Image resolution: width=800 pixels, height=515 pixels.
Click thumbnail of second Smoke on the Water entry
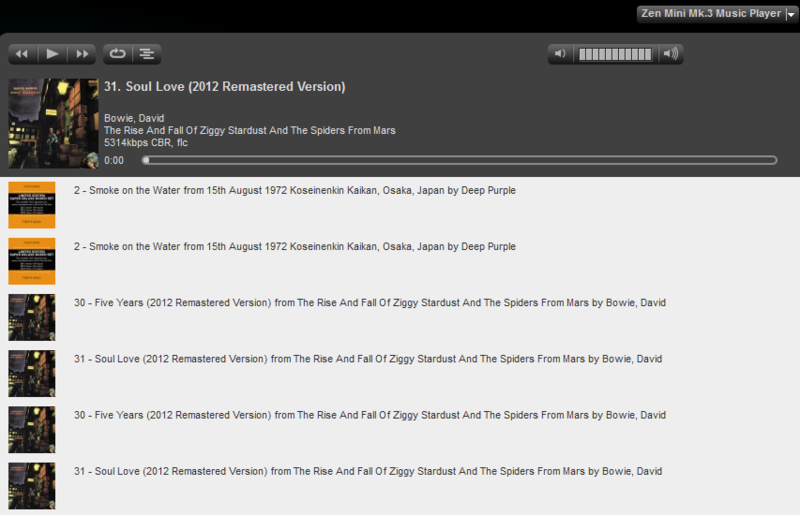(31, 261)
